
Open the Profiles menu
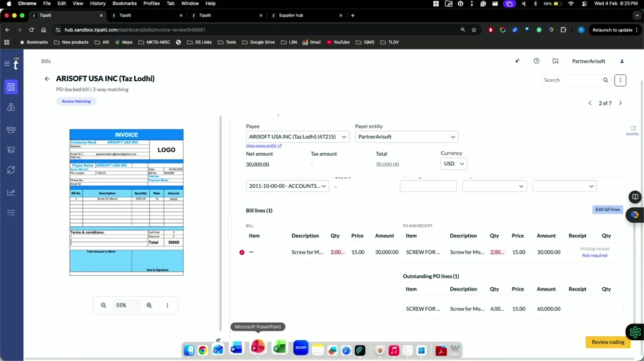151,3
